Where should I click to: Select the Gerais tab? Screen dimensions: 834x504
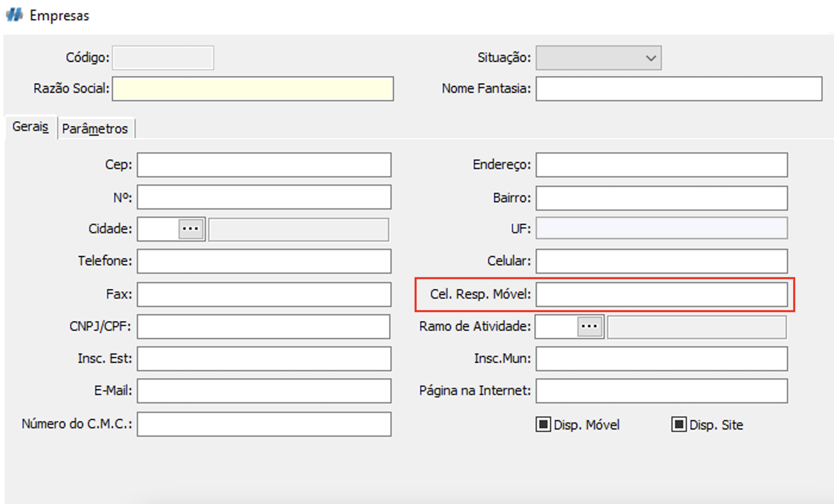[30, 127]
